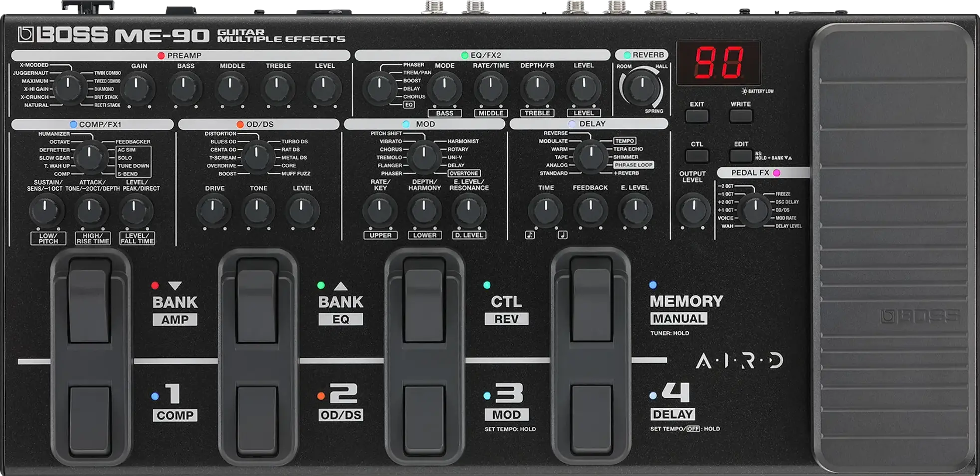Adjust the EQ/FX2 MODE knob
Viewport: 980px width, 476px height.
pos(444,88)
